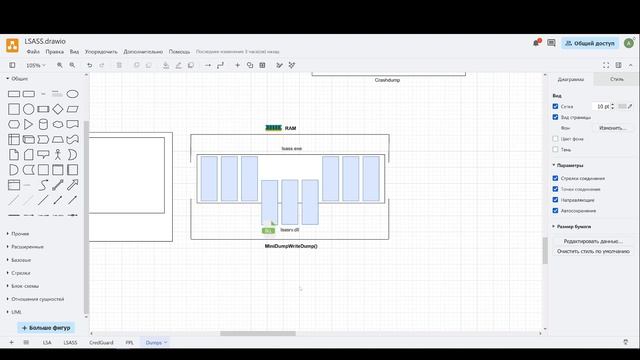Toggle the Сетка grid checkbox
This screenshot has width=640, height=360.
click(x=555, y=106)
